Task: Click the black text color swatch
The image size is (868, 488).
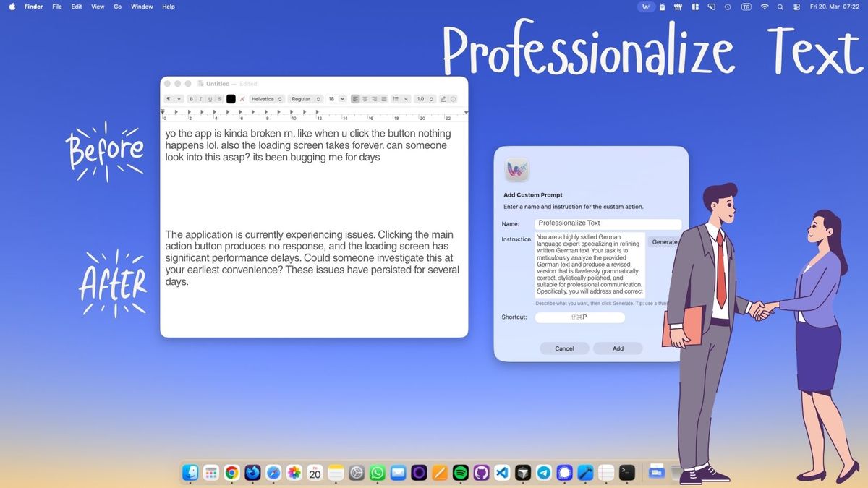Action: click(x=231, y=99)
